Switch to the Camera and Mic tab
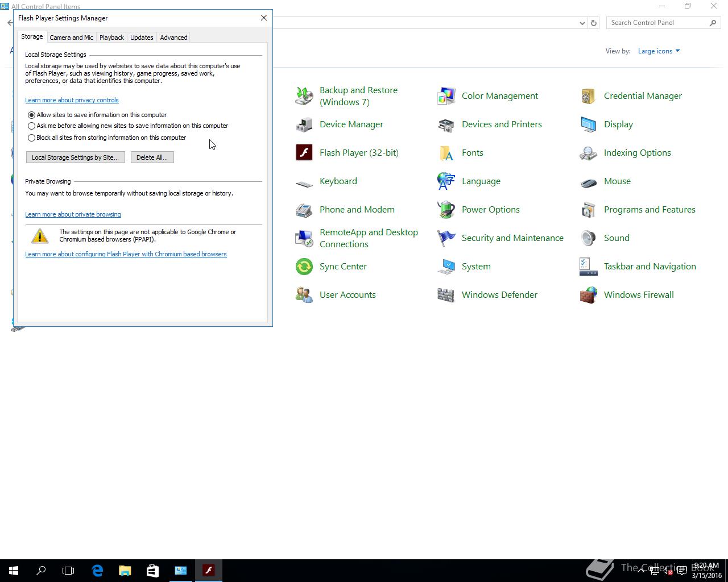 pos(71,38)
